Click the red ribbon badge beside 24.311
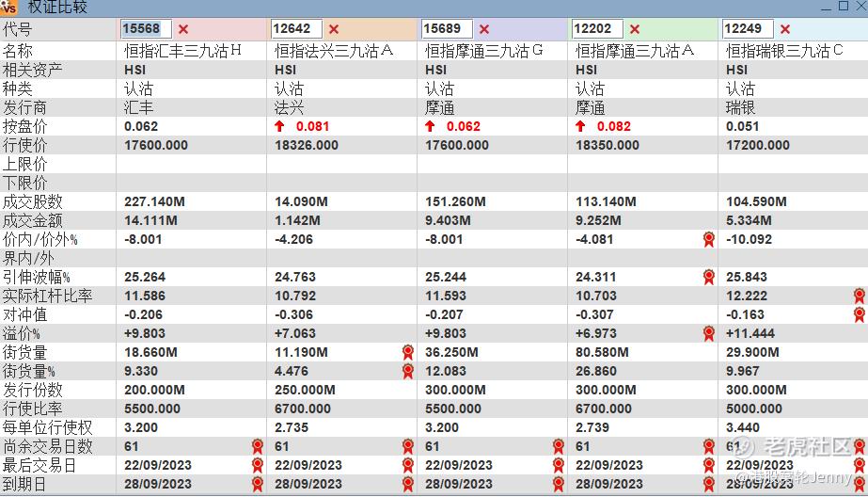The height and width of the screenshot is (497, 868). coord(708,277)
